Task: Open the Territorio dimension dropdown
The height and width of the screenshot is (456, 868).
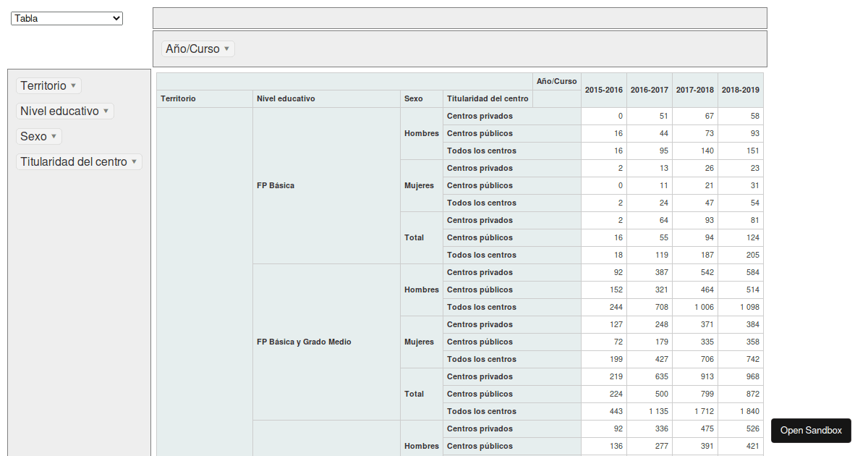Action: [x=48, y=85]
